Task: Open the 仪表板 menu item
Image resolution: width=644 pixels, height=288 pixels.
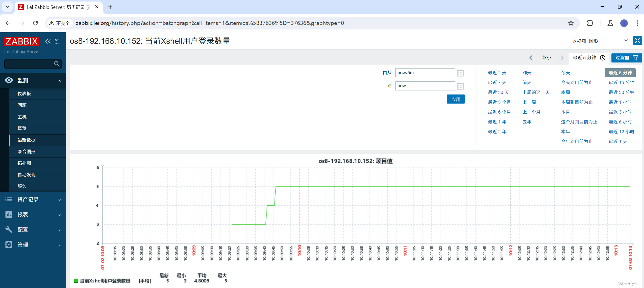Action: (37, 94)
